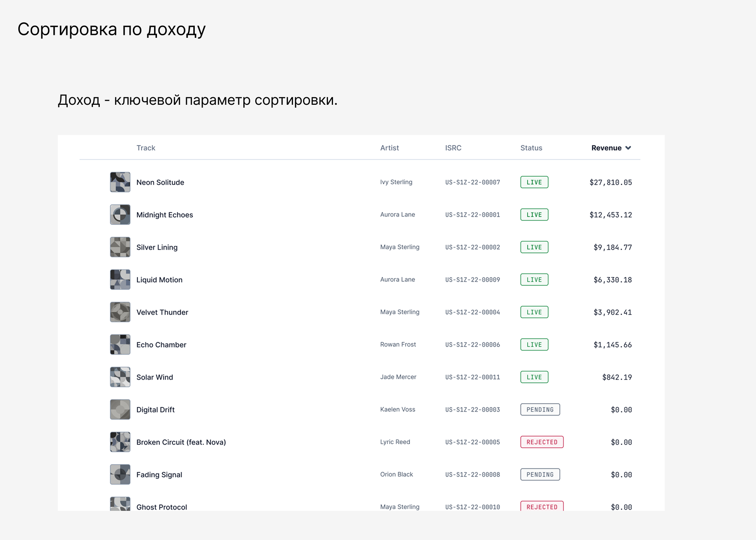Viewport: 756px width, 540px height.
Task: Open the Revenue sort order dropdown
Action: [611, 148]
